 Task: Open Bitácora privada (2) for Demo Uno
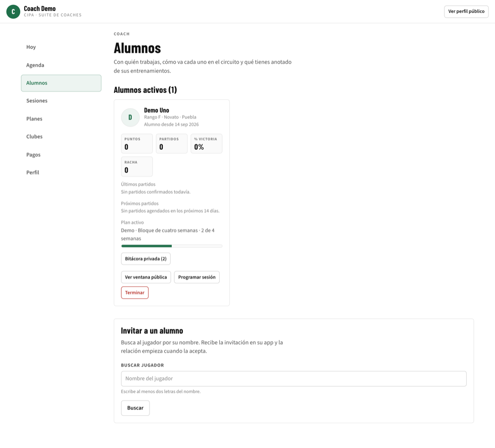point(146,259)
